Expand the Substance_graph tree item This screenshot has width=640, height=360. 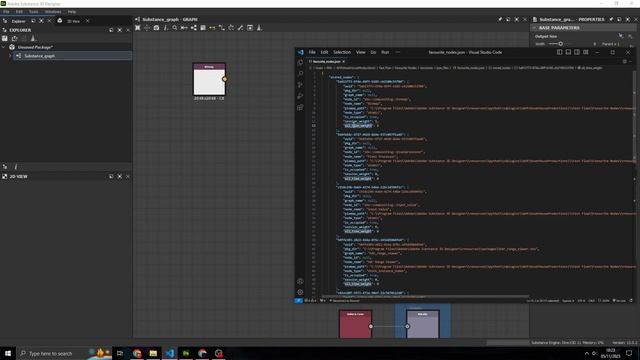[11, 56]
